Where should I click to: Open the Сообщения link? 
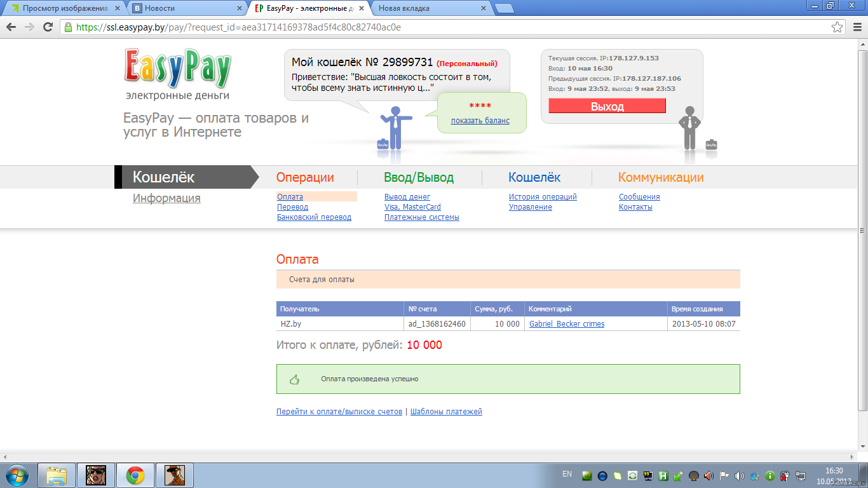[639, 197]
